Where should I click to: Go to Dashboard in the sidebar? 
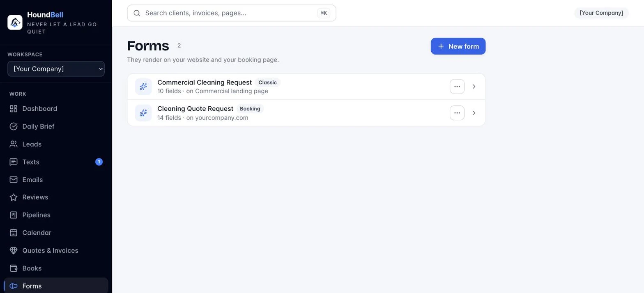[x=56, y=109]
